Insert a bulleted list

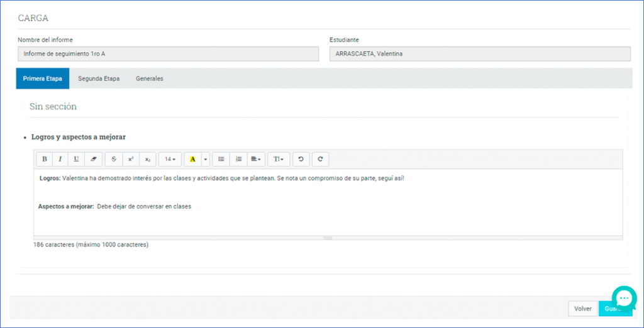click(x=221, y=159)
